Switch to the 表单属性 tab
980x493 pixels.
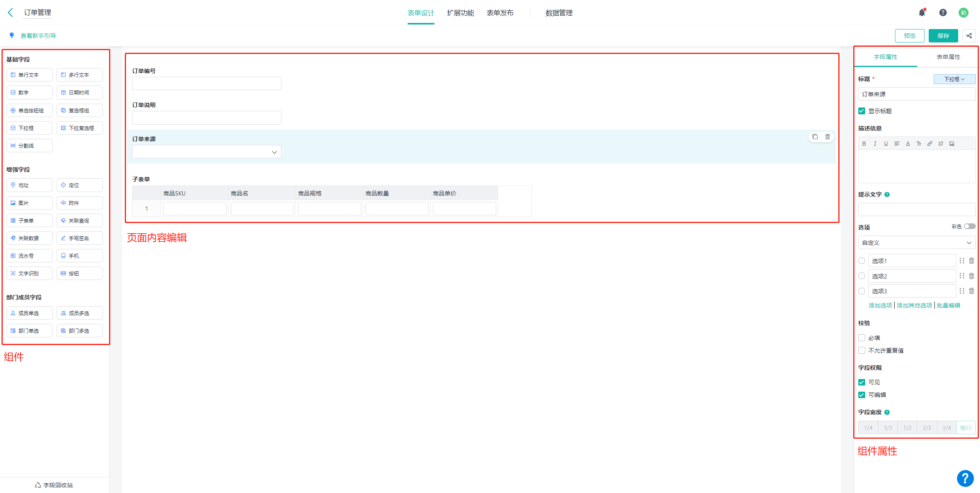[948, 57]
